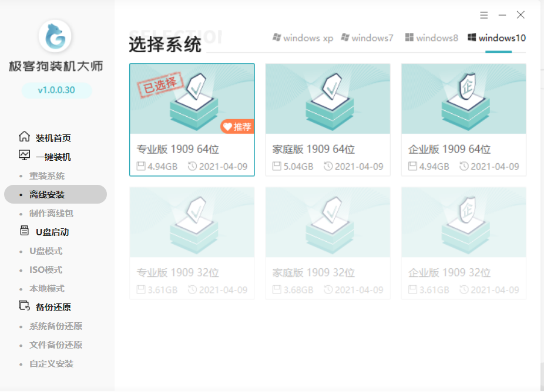
Task: Click the 企业版 1909 32位 title text
Action: point(449,273)
